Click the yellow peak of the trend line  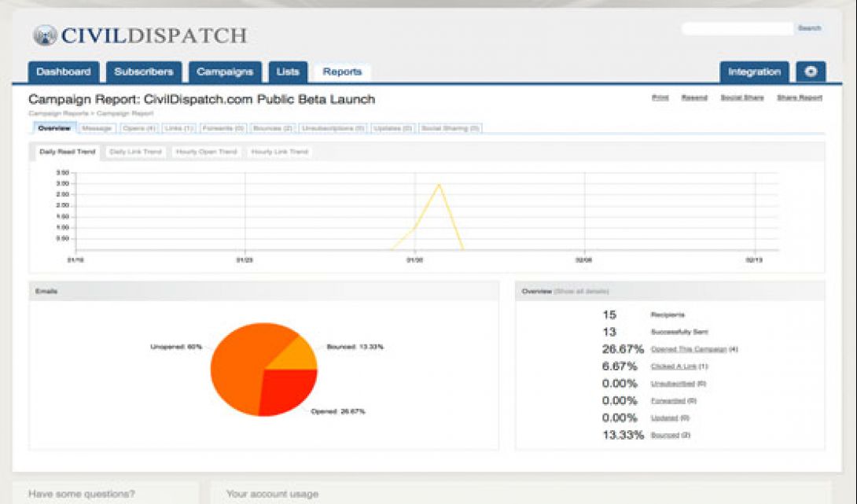pyautogui.click(x=439, y=186)
